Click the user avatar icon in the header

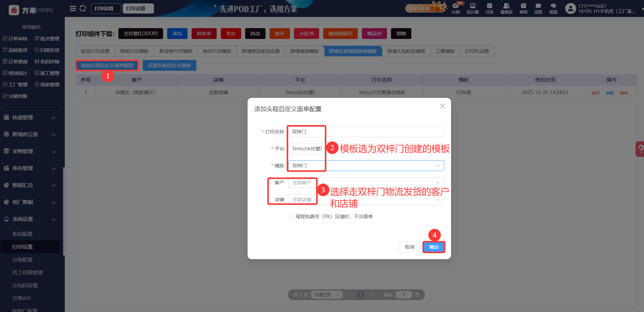point(570,8)
